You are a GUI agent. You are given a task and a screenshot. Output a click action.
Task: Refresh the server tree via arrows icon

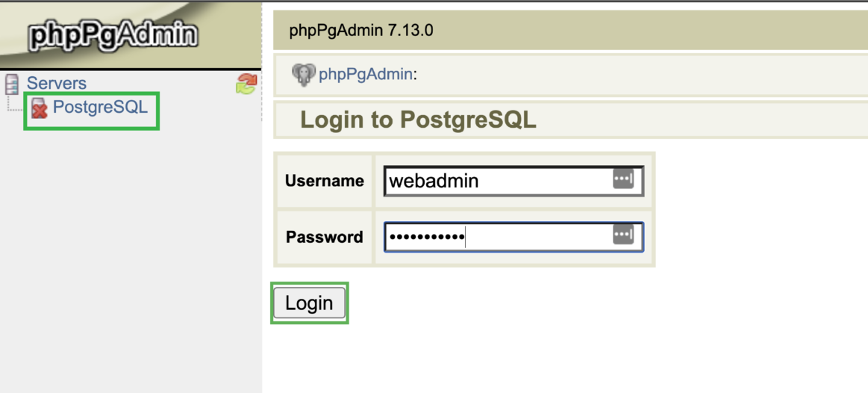[x=246, y=84]
